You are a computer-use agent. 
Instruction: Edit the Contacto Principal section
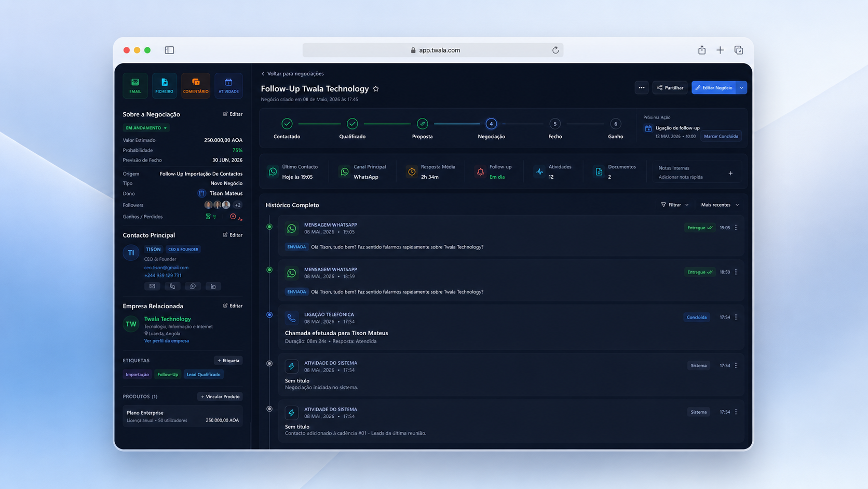233,235
